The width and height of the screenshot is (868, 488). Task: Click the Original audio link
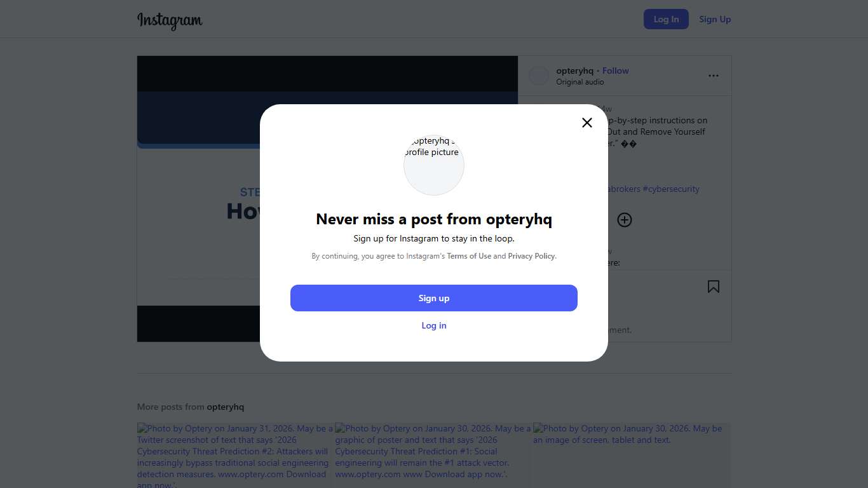point(580,82)
